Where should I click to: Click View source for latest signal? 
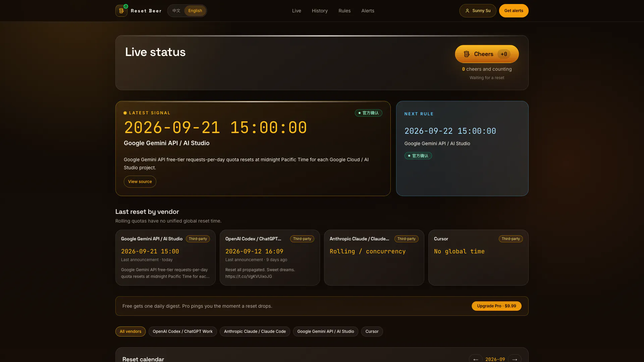point(140,182)
